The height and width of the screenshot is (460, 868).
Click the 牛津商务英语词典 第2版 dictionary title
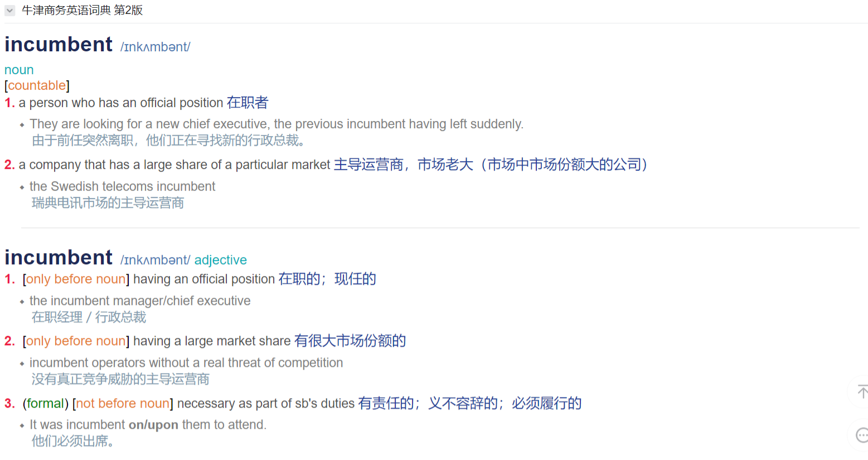pos(82,11)
